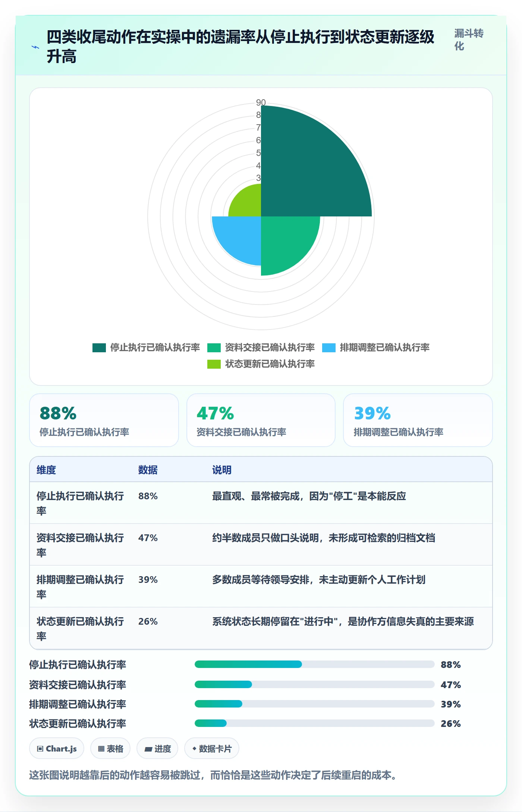Click the 88% table cell
The image size is (522, 812).
[x=148, y=496]
